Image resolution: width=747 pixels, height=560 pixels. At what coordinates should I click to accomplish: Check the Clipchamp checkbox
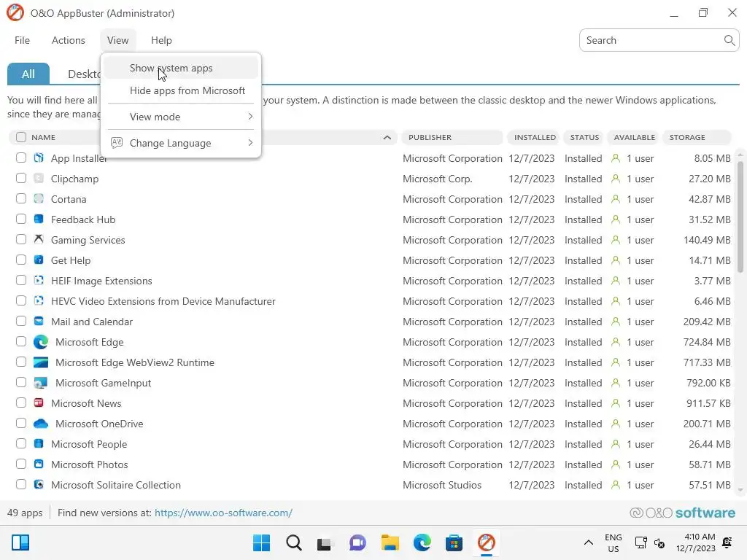click(x=21, y=178)
